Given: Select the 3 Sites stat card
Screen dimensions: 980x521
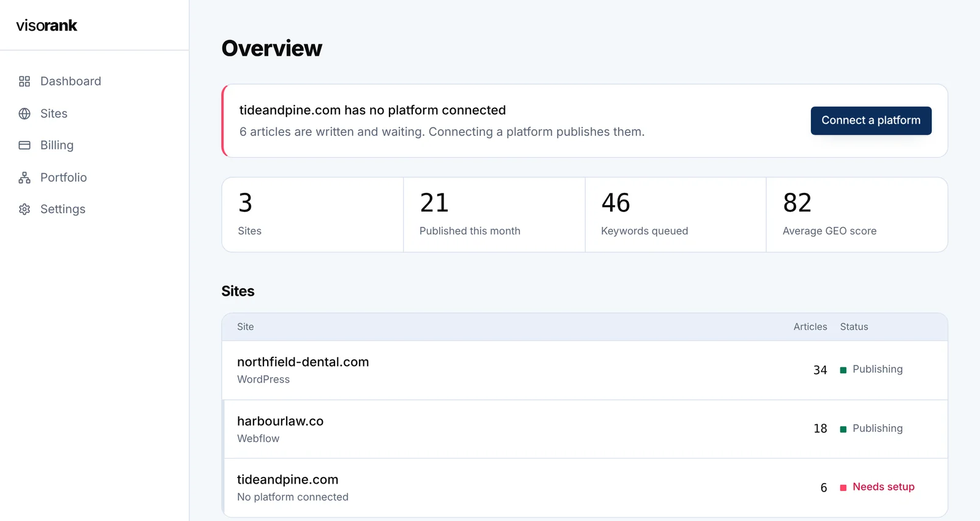Looking at the screenshot, I should [312, 215].
